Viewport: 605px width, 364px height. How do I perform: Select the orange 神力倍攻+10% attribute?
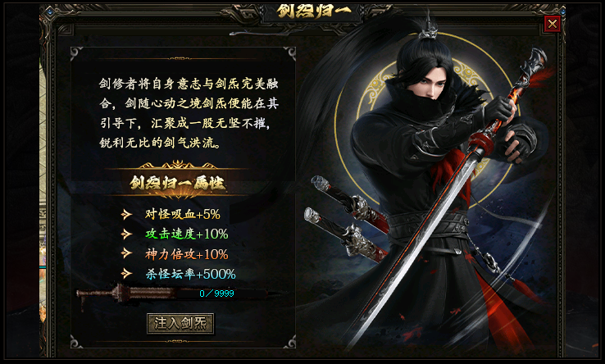[187, 254]
